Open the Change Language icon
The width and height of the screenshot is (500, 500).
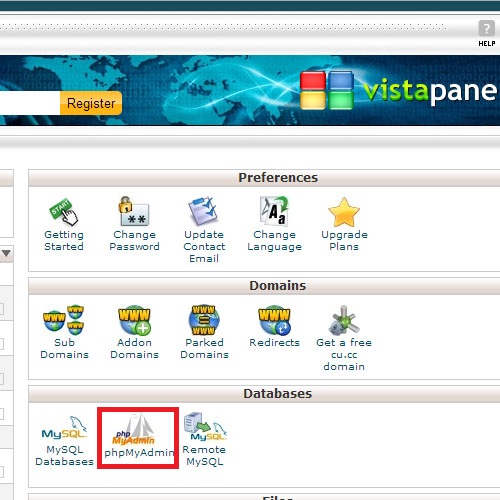tap(274, 211)
